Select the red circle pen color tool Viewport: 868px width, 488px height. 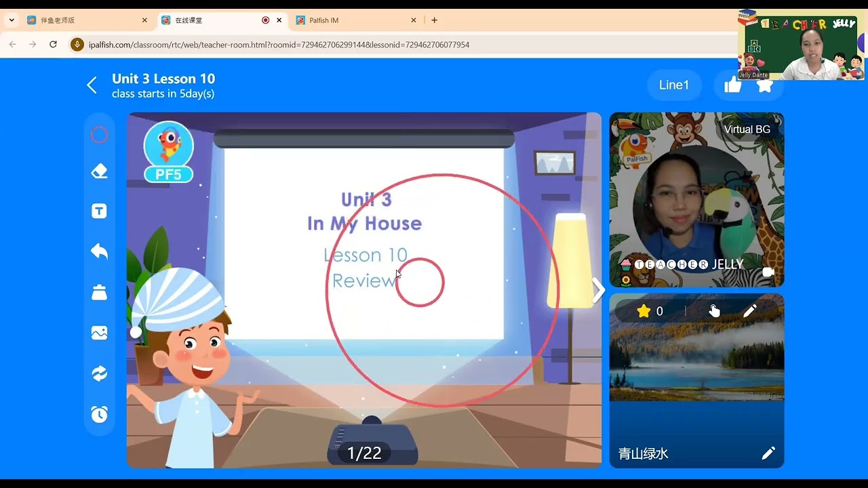point(99,135)
